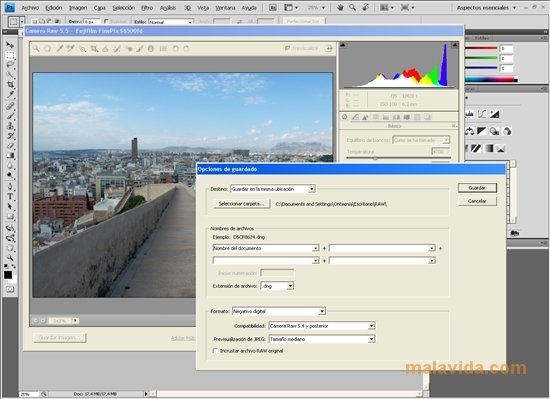Open Aspectos esenciales workspace switcher
This screenshot has height=399, width=550.
tap(486, 7)
